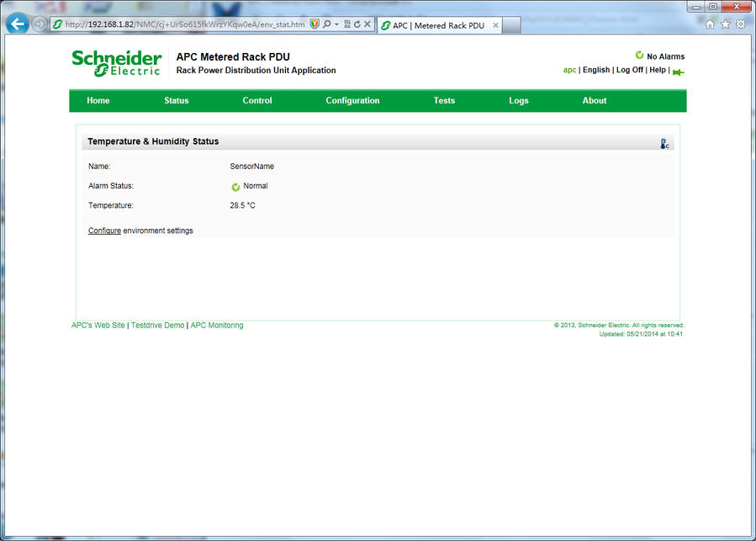The height and width of the screenshot is (541, 756).
Task: Open the Status menu
Action: [x=176, y=101]
